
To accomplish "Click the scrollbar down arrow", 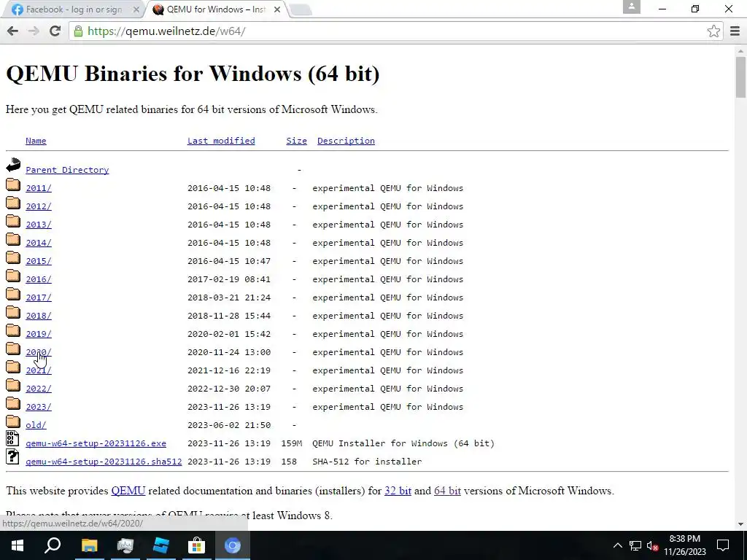I will 741,524.
